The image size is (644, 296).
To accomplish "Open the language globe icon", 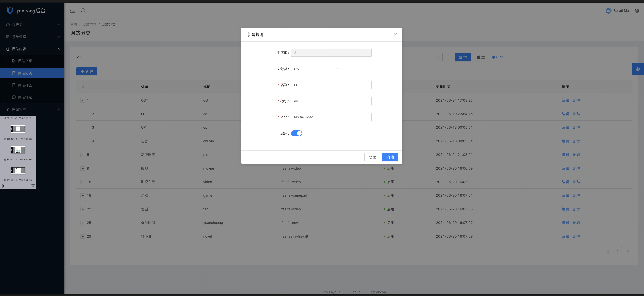I will (637, 11).
